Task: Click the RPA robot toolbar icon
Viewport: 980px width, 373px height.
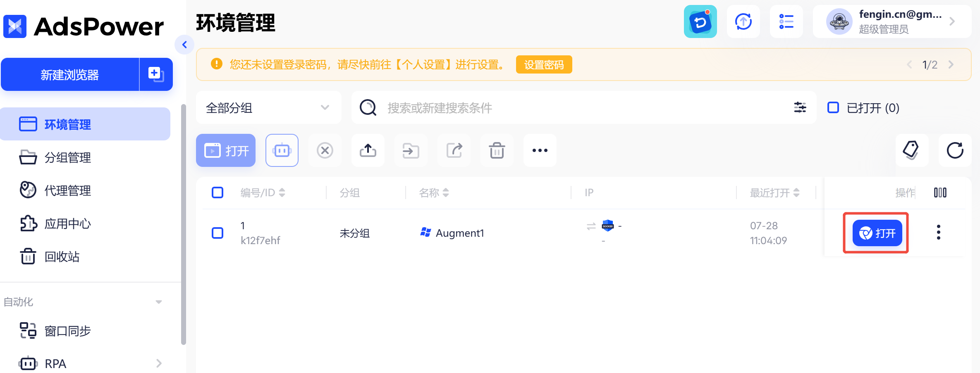Action: tap(282, 150)
